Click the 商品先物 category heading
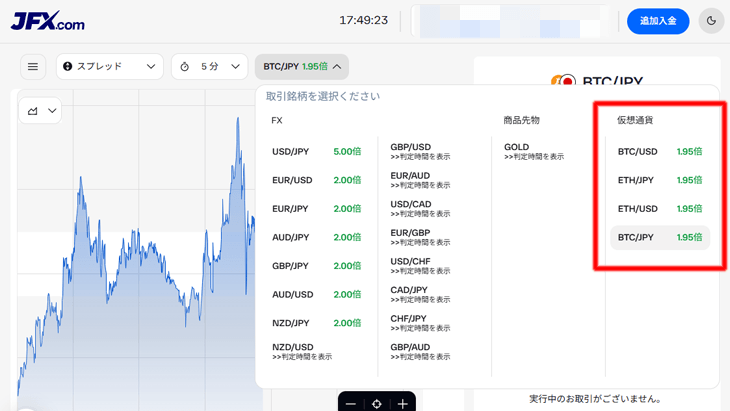This screenshot has width=730, height=411. click(521, 120)
